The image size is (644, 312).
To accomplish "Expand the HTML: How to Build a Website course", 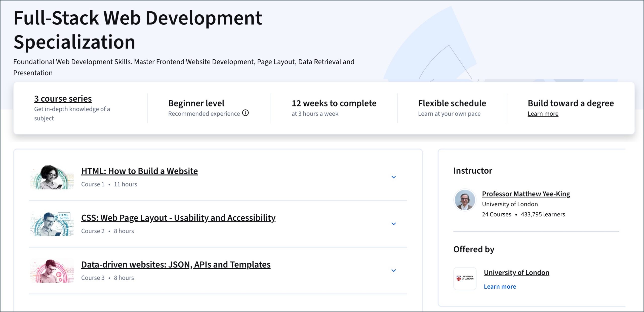I will tap(394, 177).
